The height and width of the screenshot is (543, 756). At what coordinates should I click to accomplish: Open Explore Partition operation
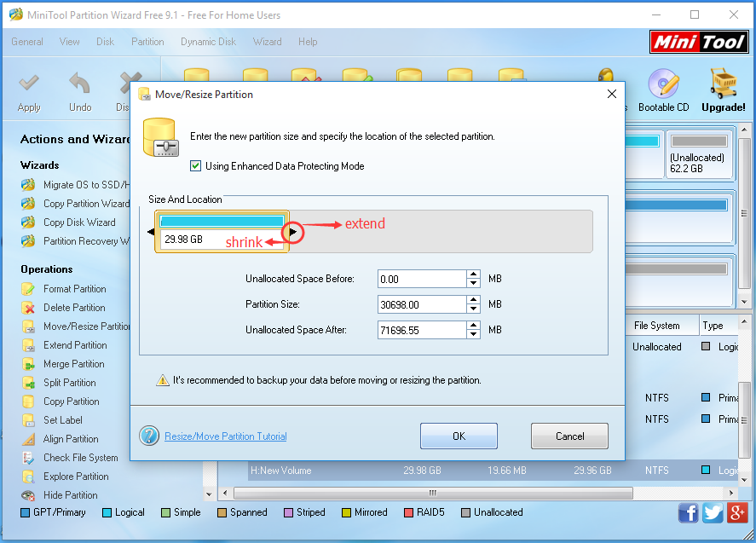coord(65,477)
